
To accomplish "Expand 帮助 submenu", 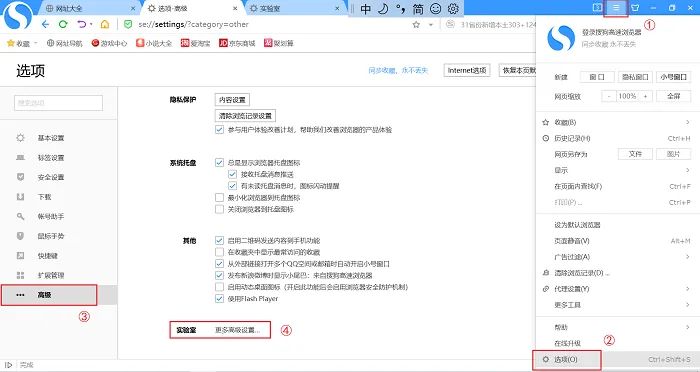I will 688,327.
